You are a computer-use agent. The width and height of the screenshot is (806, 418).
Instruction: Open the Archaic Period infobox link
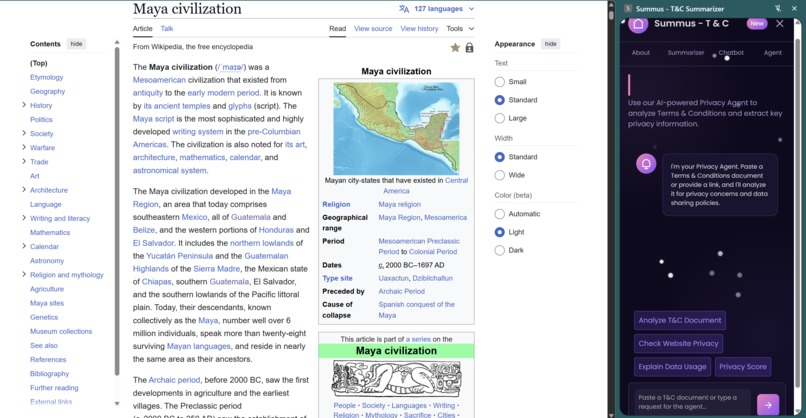point(401,291)
